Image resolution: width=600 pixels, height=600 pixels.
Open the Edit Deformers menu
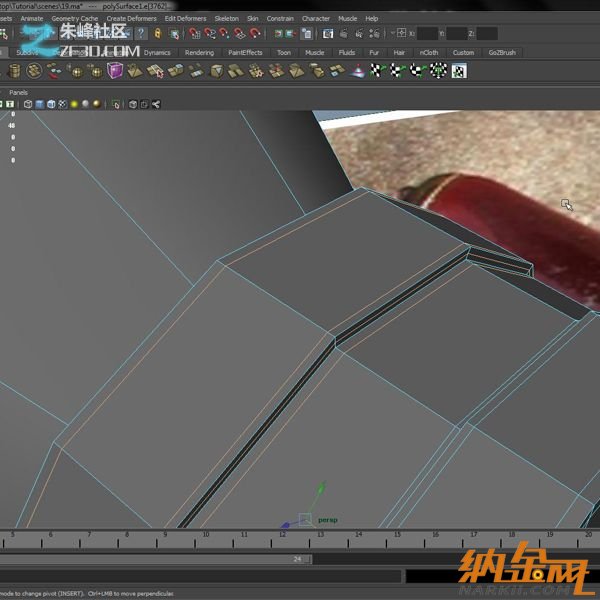coord(185,18)
